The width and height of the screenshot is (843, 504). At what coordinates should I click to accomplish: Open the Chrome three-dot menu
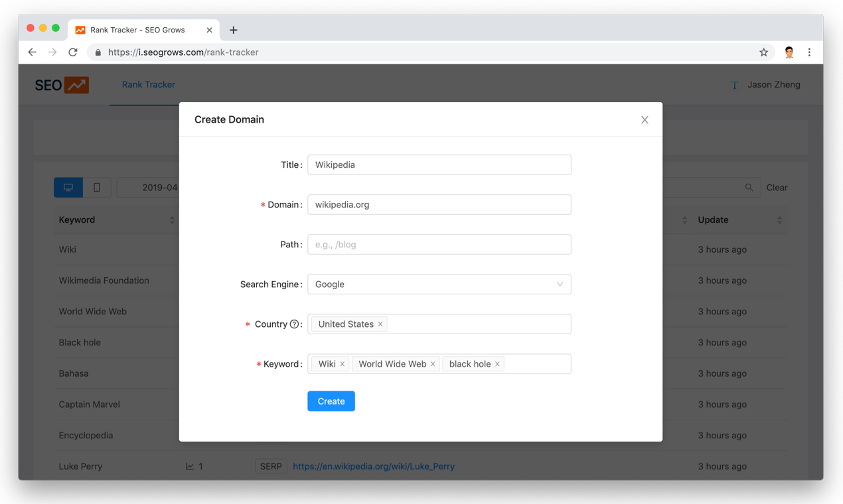809,52
